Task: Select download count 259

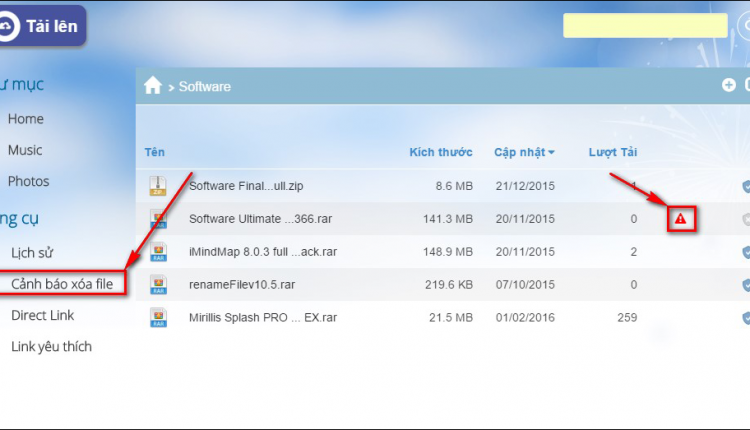Action: (627, 318)
